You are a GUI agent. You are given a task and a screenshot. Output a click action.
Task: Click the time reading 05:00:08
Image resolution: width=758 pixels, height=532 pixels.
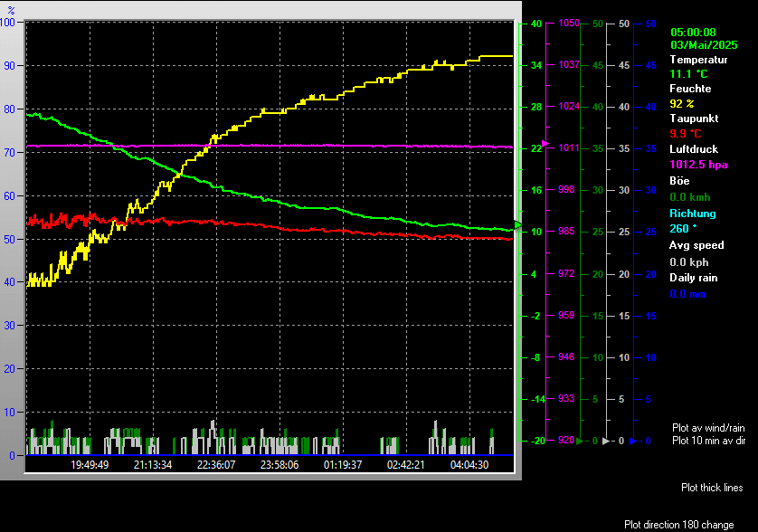coord(693,33)
